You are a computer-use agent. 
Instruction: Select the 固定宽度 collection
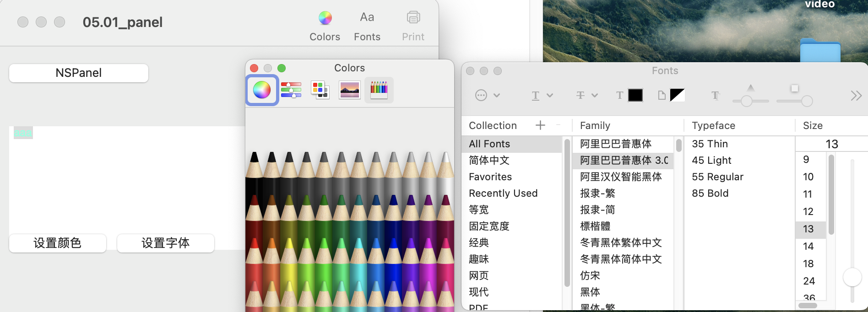point(512,226)
